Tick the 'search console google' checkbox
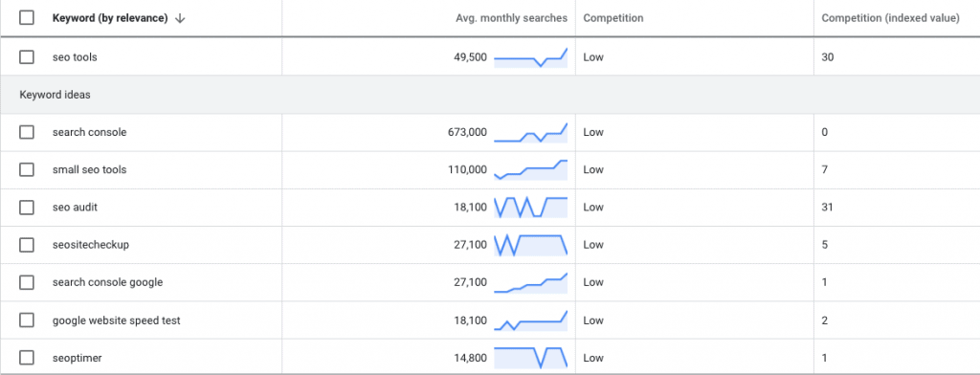980x375 pixels. pyautogui.click(x=26, y=282)
